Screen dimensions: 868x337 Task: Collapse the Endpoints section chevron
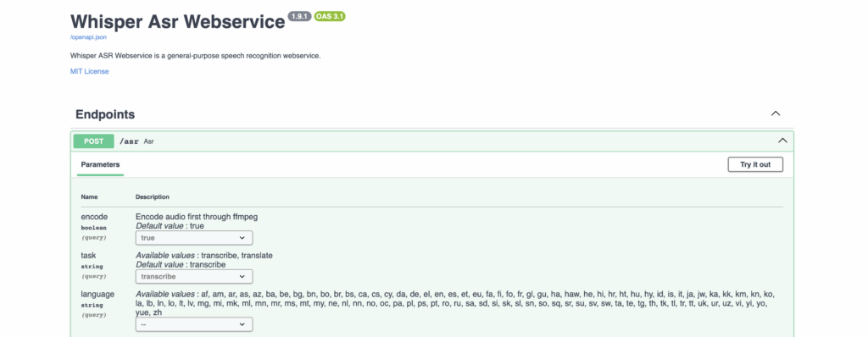776,113
